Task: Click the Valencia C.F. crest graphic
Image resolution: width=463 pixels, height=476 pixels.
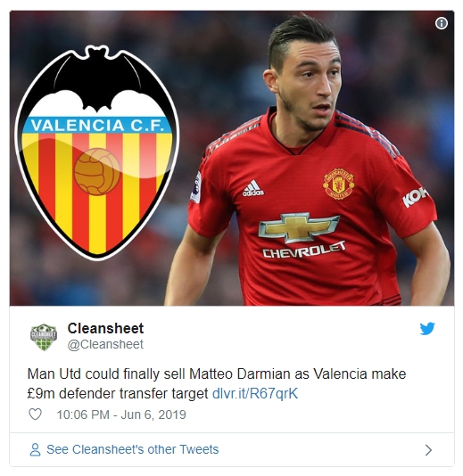Action: point(97,152)
